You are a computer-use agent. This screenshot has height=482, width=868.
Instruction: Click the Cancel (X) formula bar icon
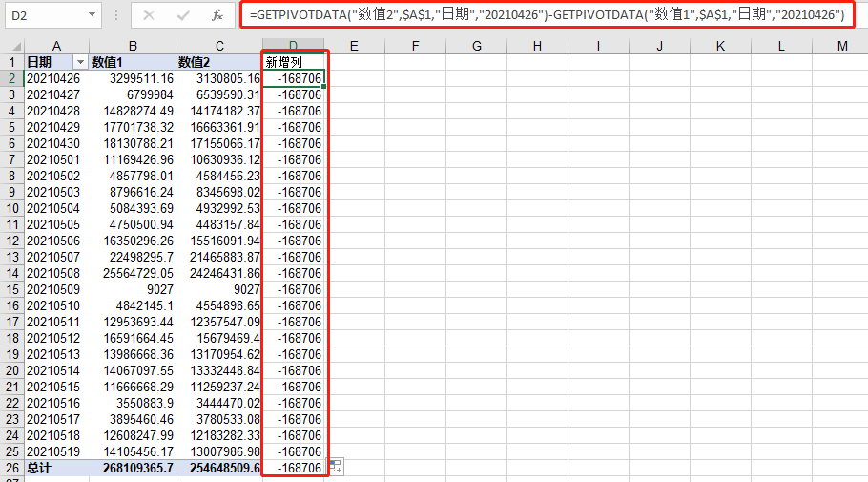click(x=149, y=15)
